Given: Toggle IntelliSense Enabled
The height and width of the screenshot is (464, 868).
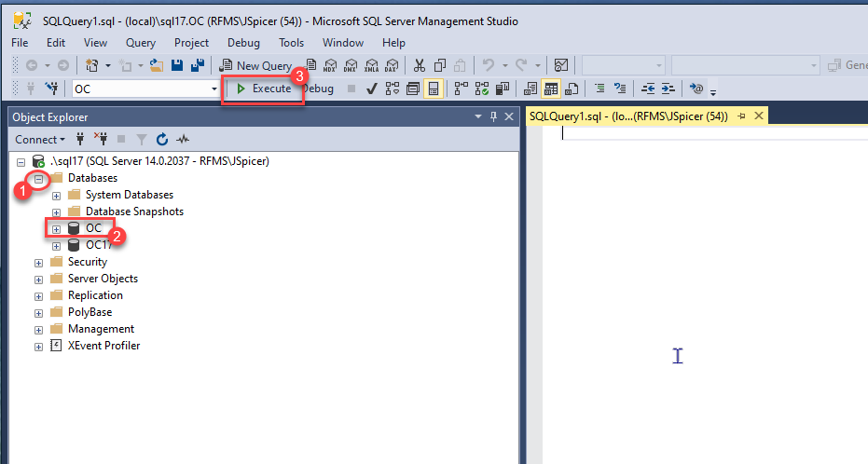Looking at the screenshot, I should click(434, 89).
